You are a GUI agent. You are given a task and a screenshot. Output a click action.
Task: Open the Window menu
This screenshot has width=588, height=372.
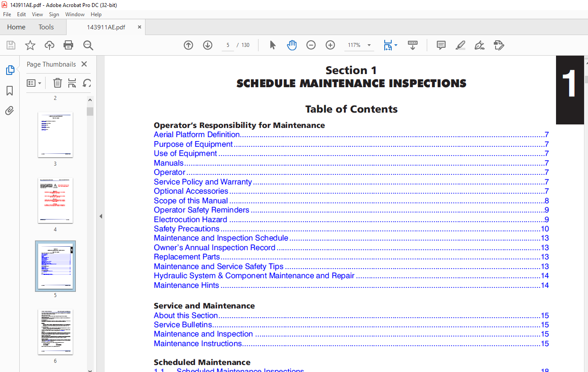[x=75, y=14]
